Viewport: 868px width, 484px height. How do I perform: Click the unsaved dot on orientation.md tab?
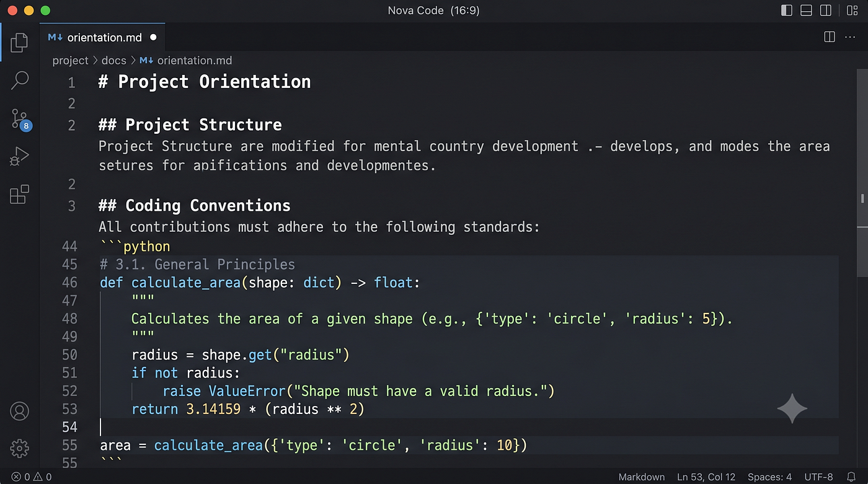pos(153,37)
